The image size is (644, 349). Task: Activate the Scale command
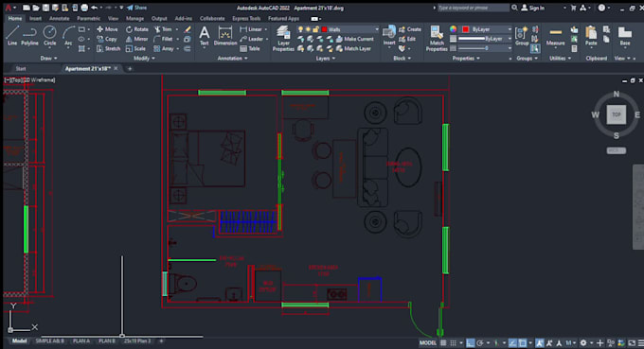tap(135, 48)
